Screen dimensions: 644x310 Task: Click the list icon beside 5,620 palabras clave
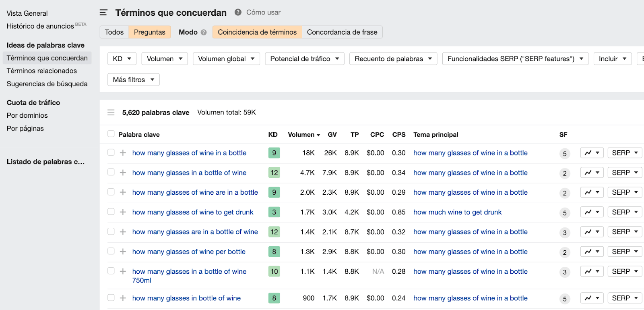click(111, 112)
